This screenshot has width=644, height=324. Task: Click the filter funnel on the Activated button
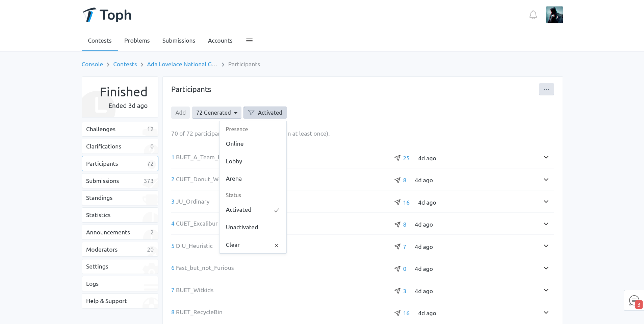pyautogui.click(x=251, y=113)
